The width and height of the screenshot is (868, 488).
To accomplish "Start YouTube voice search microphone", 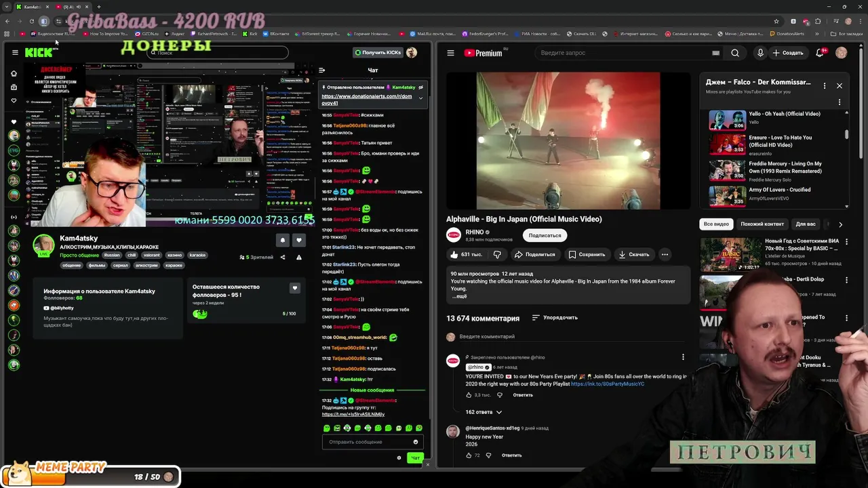I will tap(760, 53).
